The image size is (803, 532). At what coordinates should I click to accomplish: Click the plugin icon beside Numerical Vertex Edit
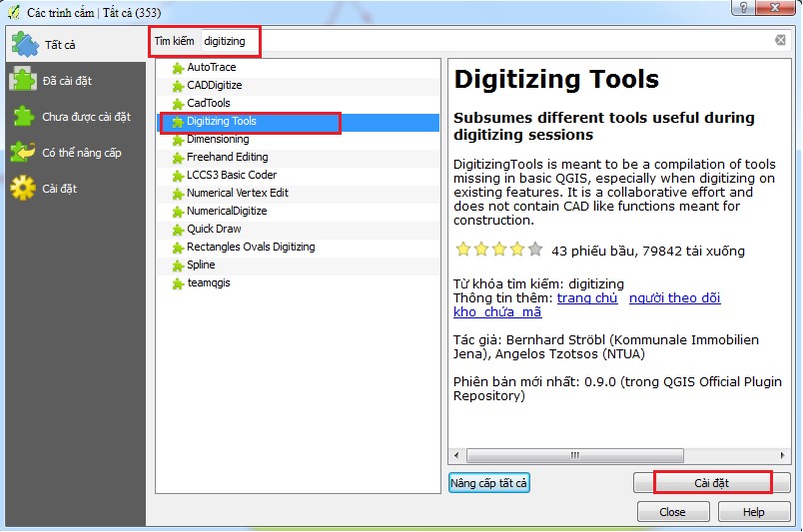(x=178, y=194)
